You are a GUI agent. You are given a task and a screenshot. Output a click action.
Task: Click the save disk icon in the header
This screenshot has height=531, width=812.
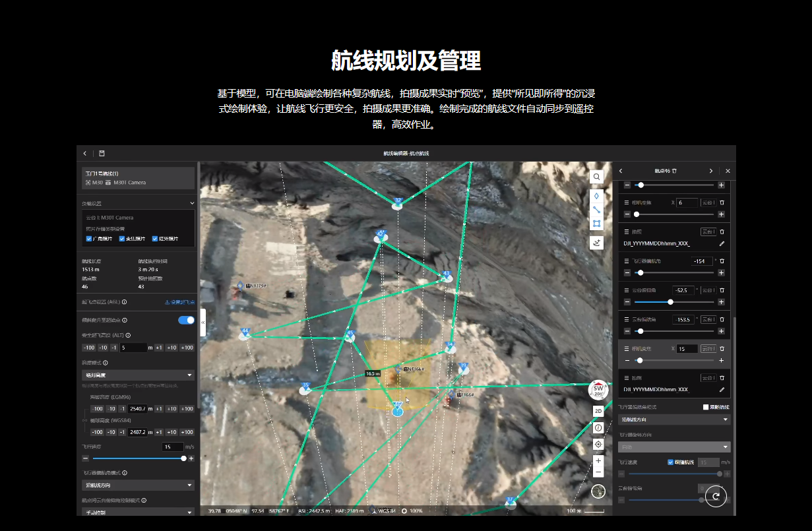tap(102, 153)
